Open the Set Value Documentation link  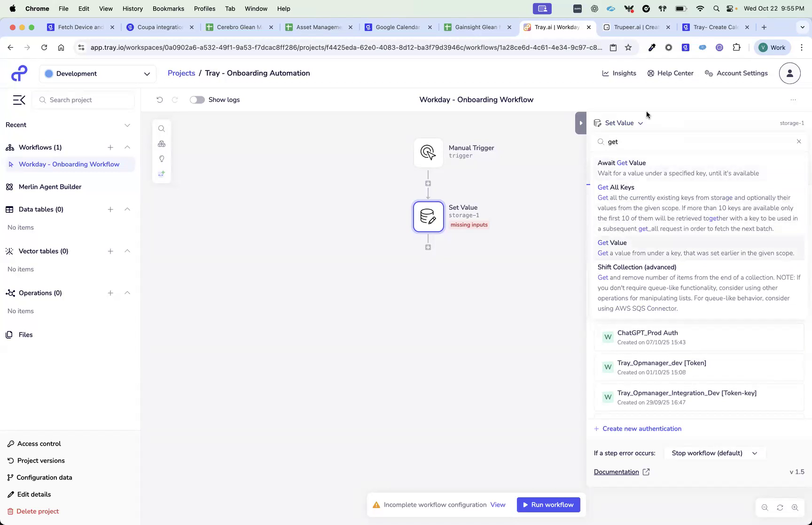[616, 471]
